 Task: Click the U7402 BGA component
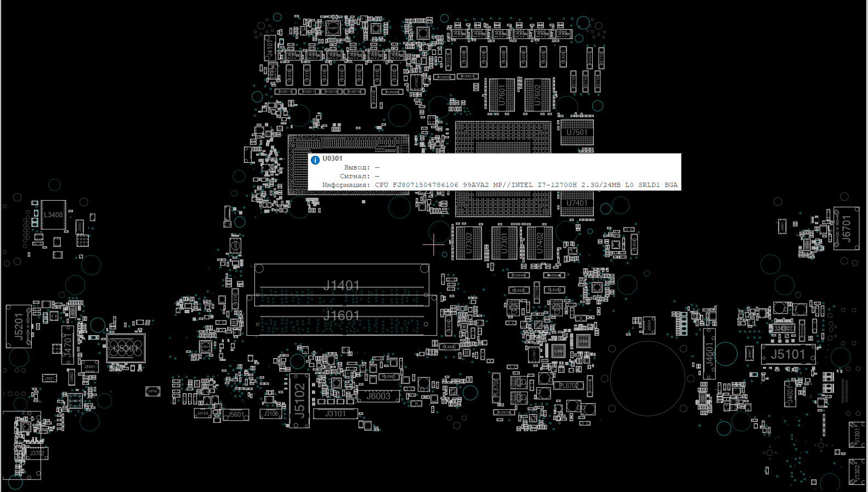point(540,242)
